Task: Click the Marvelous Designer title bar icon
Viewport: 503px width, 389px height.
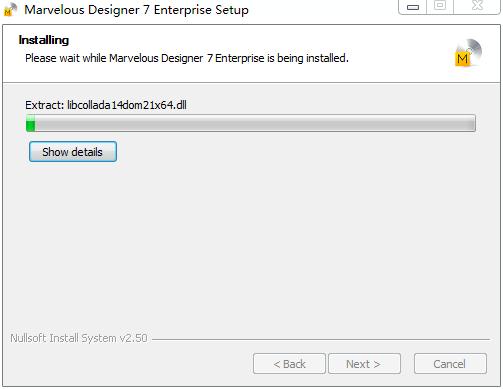Action: coord(10,9)
